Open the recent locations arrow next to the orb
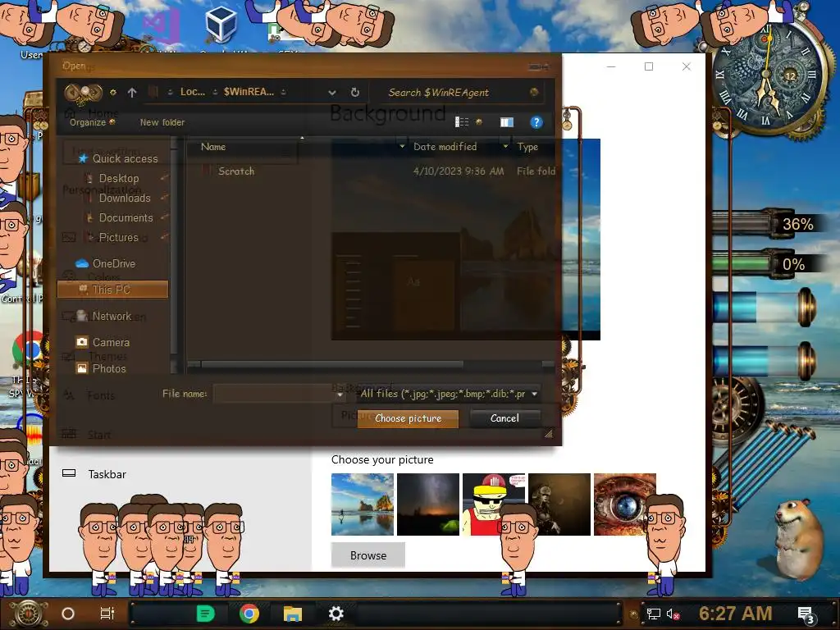Viewport: 840px width, 630px height. pos(112,93)
